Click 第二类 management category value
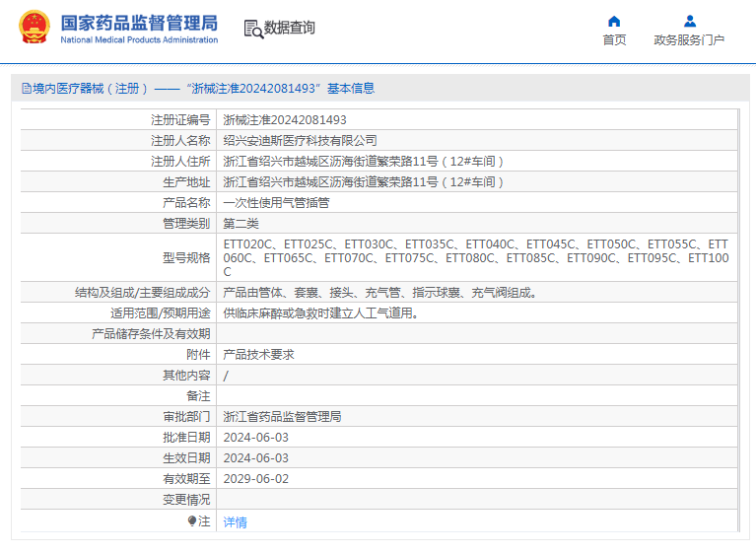The width and height of the screenshot is (756, 554). tap(241, 224)
